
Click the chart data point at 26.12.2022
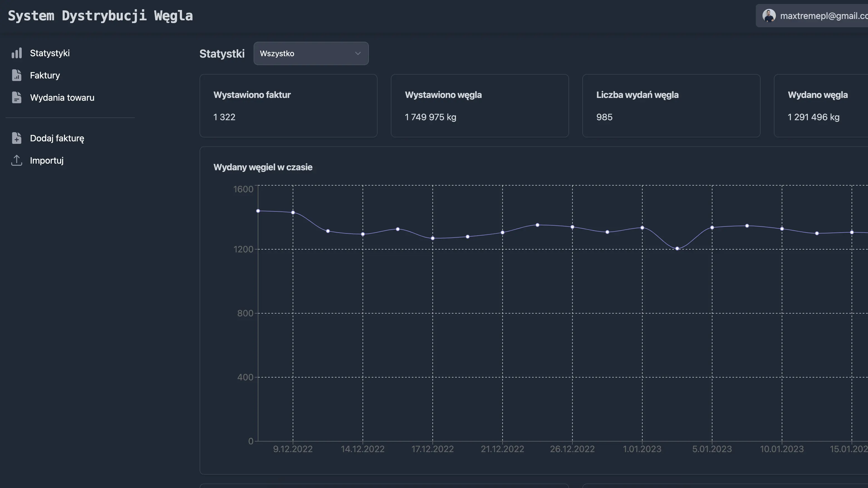[572, 227]
